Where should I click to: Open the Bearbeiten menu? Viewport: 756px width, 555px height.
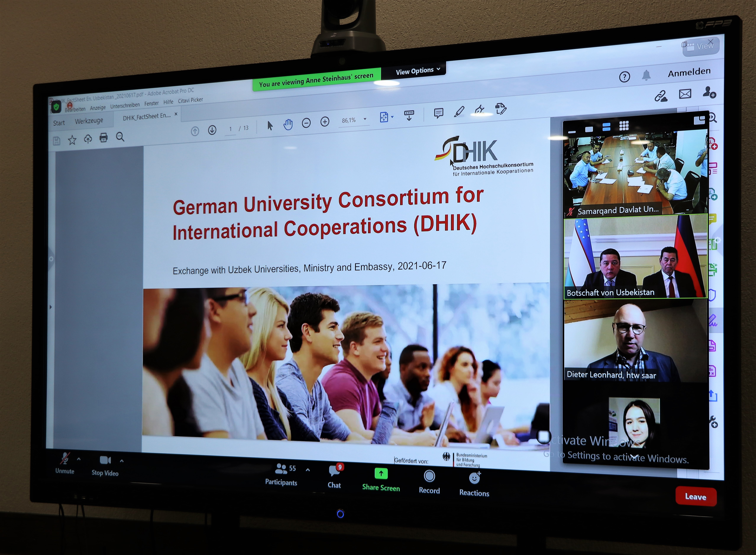tap(75, 110)
